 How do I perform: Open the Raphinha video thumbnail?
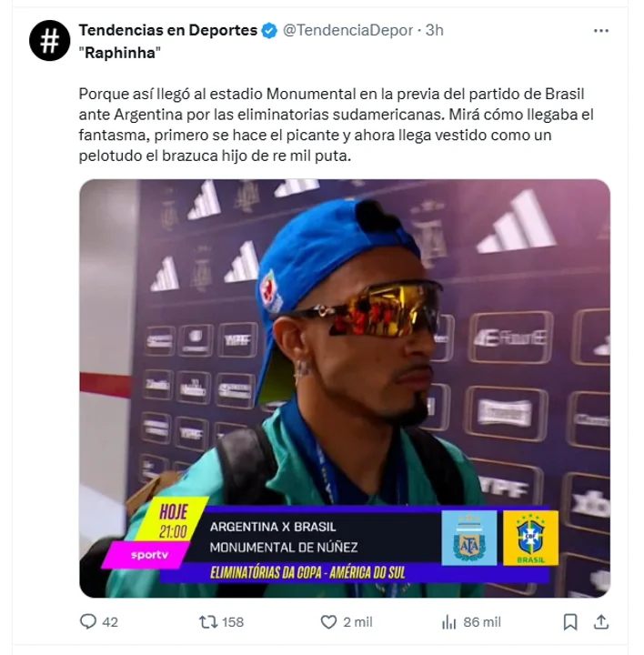[345, 388]
